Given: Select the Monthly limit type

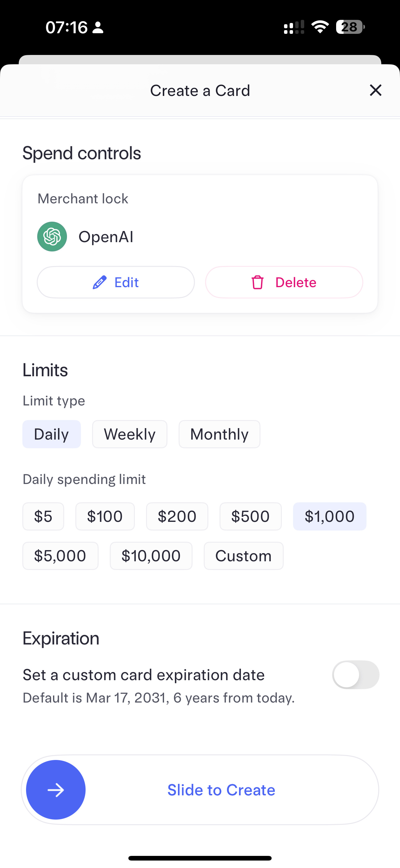Looking at the screenshot, I should pos(219,434).
